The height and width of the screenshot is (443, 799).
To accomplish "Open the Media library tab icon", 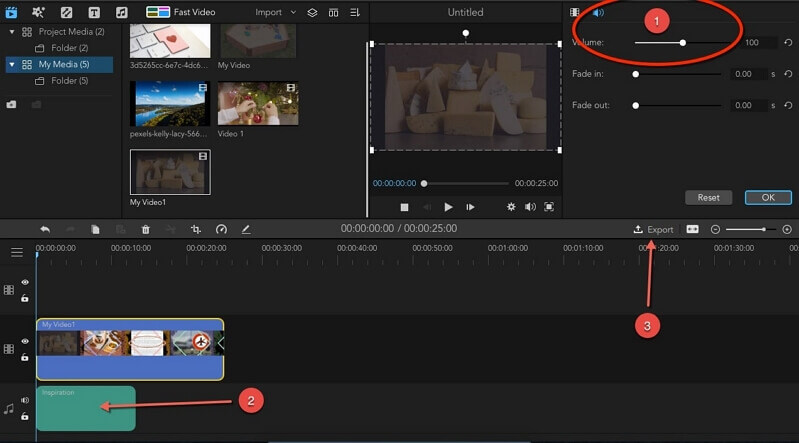I will pos(11,12).
